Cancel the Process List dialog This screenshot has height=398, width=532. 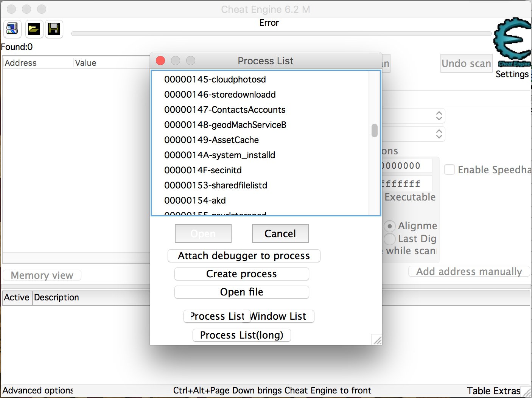pos(280,233)
